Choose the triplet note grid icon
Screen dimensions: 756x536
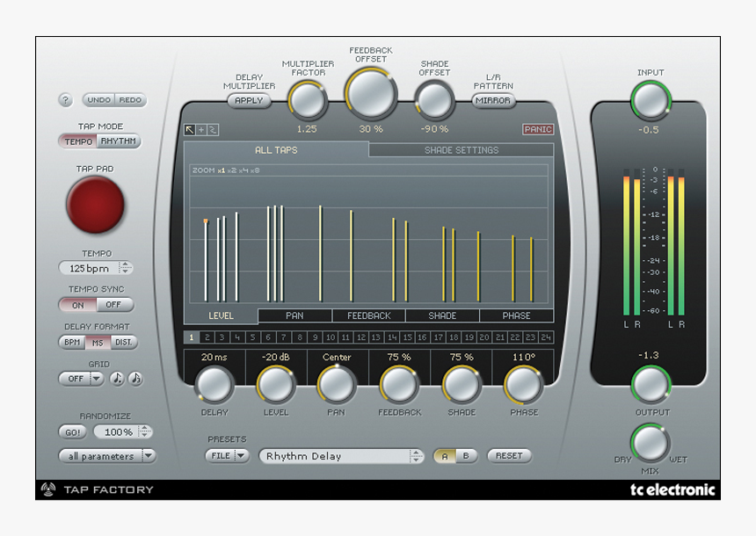coord(136,379)
